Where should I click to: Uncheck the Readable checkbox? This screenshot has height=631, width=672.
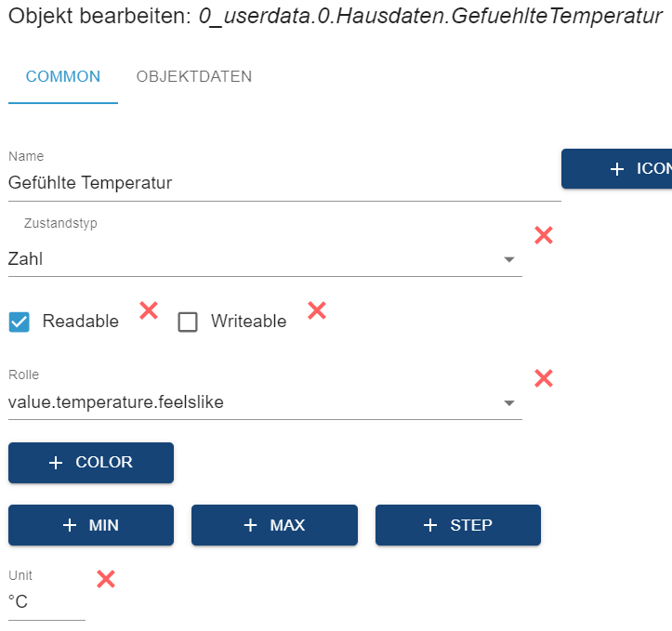click(19, 322)
